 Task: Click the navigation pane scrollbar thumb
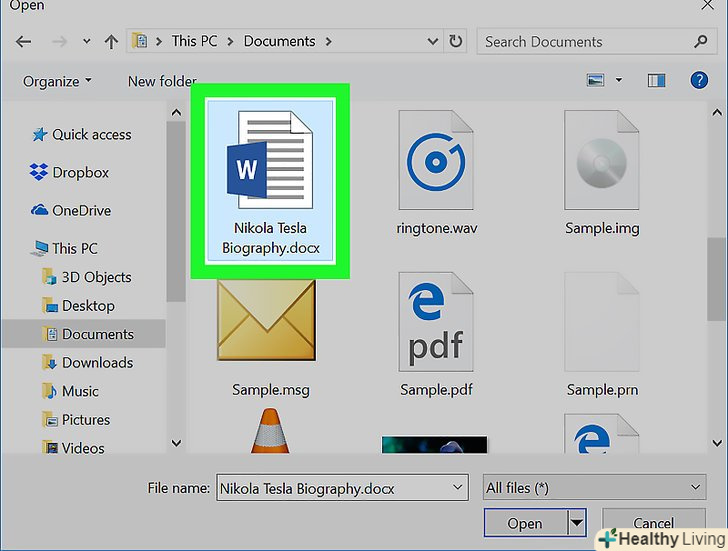[176, 212]
